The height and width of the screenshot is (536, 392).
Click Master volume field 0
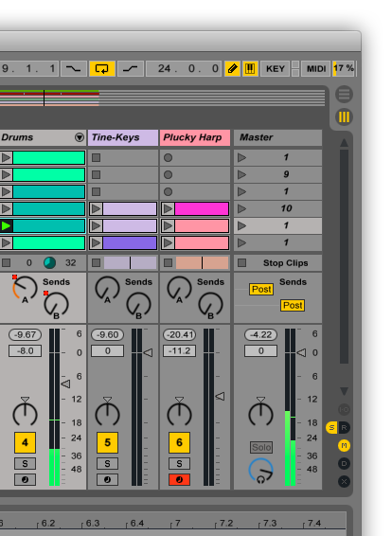click(x=260, y=351)
